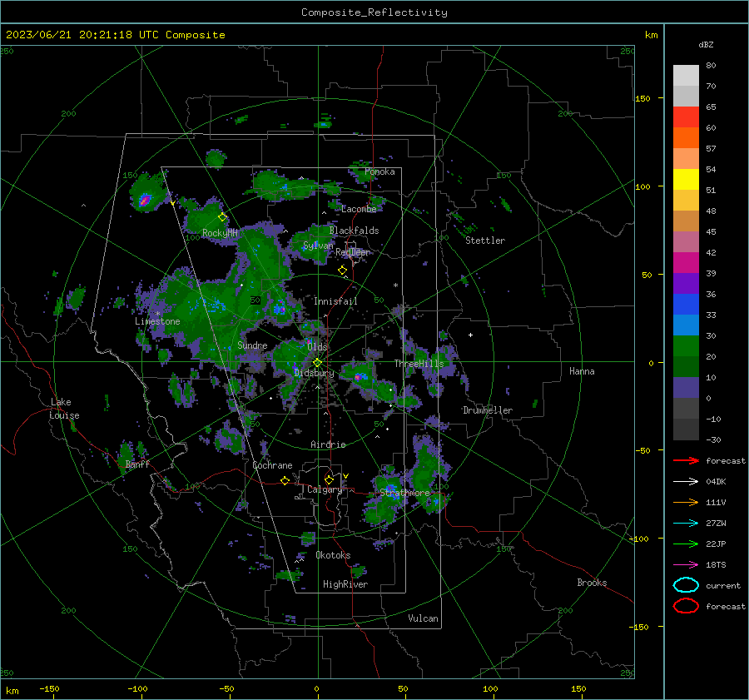Select the purple swatch between 39 and 36 dBZ

[x=686, y=284]
